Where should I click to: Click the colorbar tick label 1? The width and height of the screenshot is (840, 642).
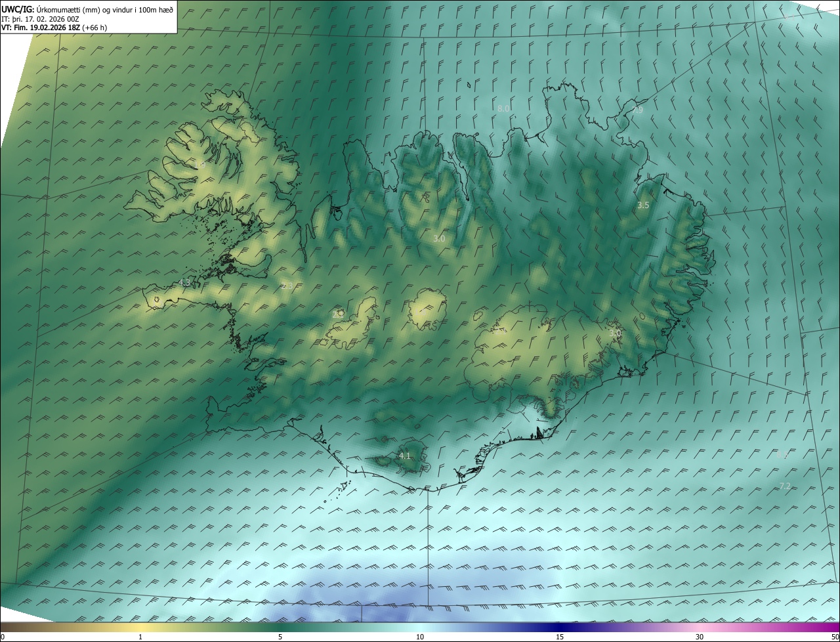(140, 637)
